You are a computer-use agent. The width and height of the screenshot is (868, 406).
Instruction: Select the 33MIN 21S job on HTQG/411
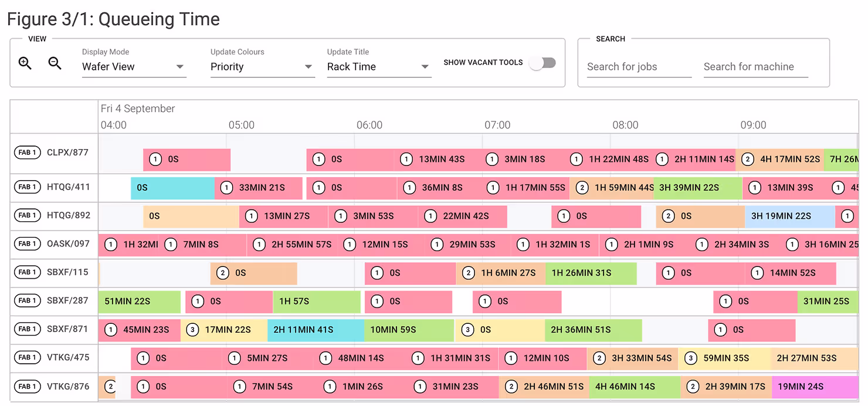(259, 188)
